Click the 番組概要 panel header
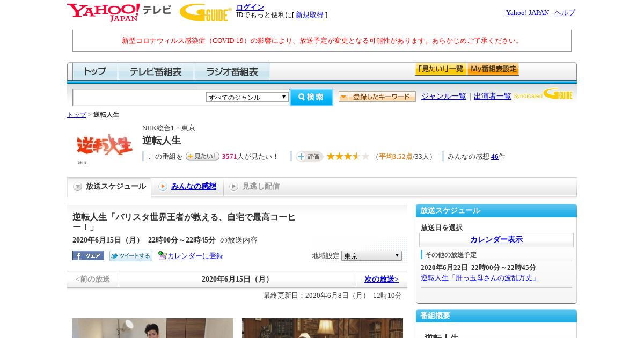Viewport: 644px width, 338px height. click(x=496, y=315)
